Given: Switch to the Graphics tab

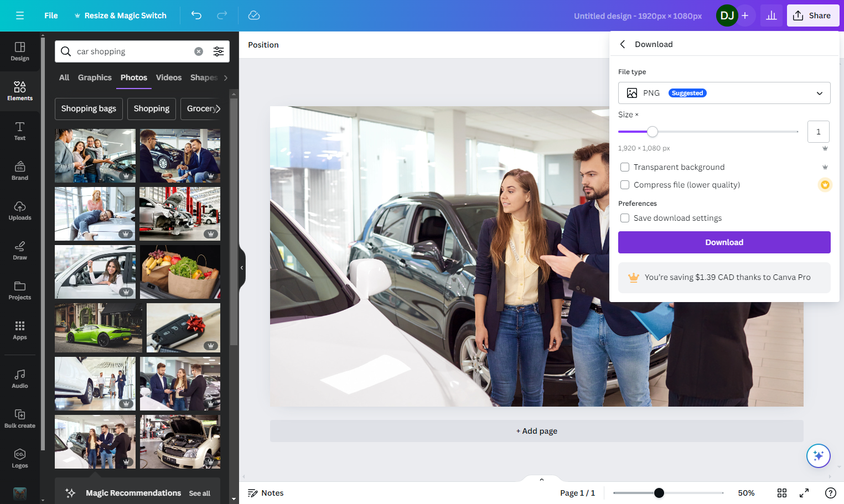Looking at the screenshot, I should (x=95, y=77).
